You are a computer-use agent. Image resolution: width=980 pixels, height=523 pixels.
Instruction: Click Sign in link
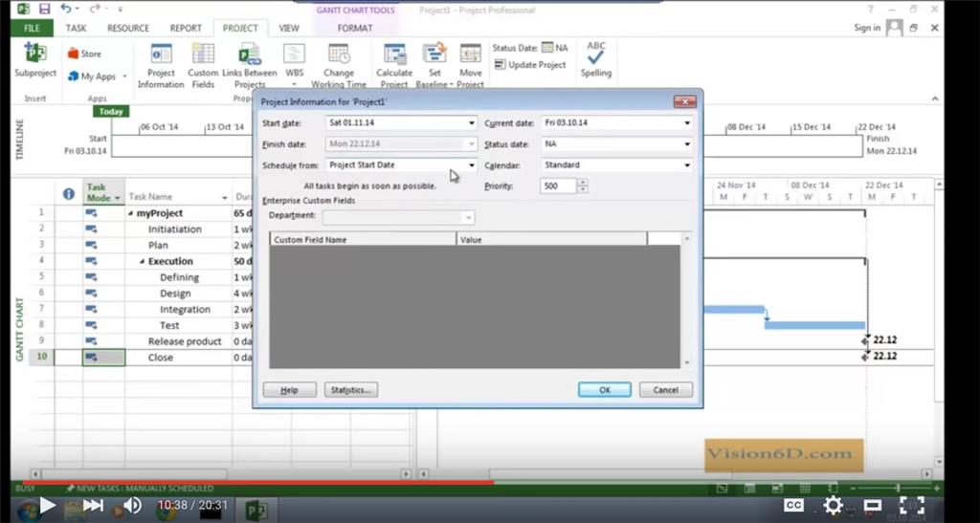click(867, 28)
